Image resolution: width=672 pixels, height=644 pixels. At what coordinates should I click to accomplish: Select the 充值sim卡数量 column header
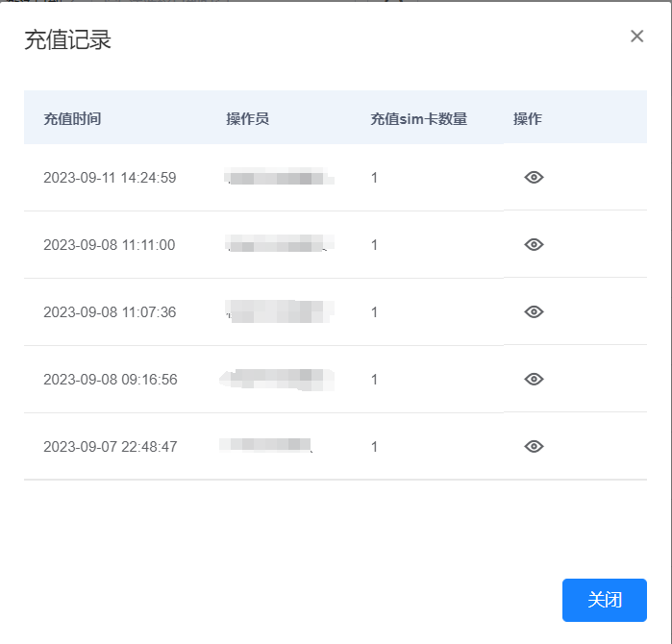pos(419,119)
